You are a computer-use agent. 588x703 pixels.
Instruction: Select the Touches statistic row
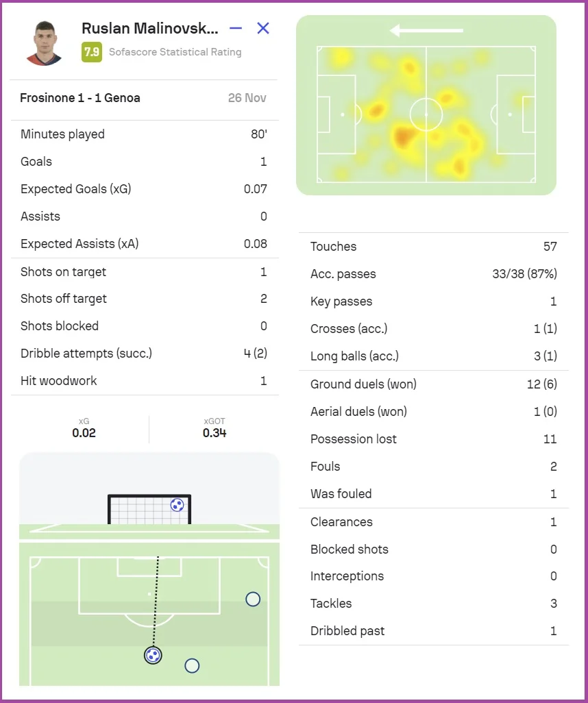pos(433,247)
